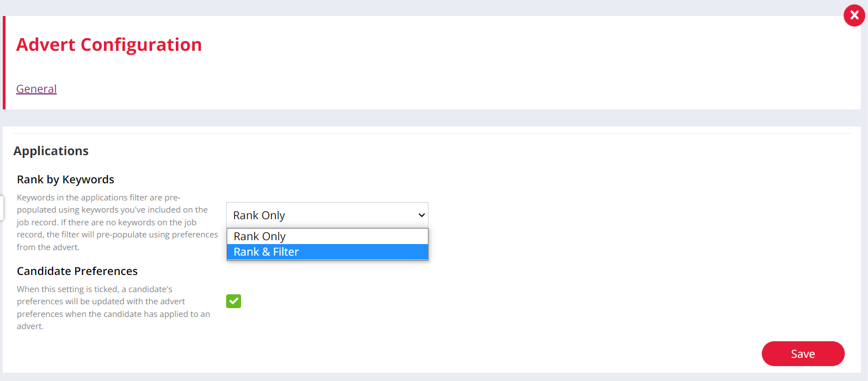Save the advert configuration
Viewport: 868px width, 381px height.
[x=803, y=353]
